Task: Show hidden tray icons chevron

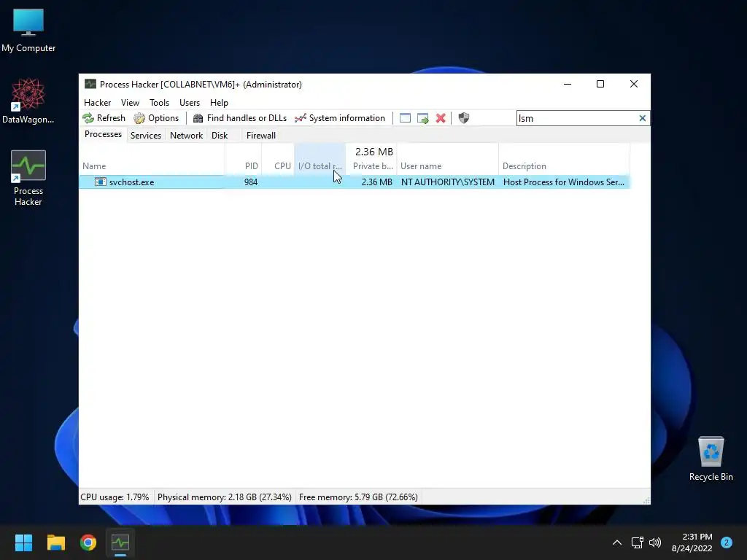Action: coord(617,542)
